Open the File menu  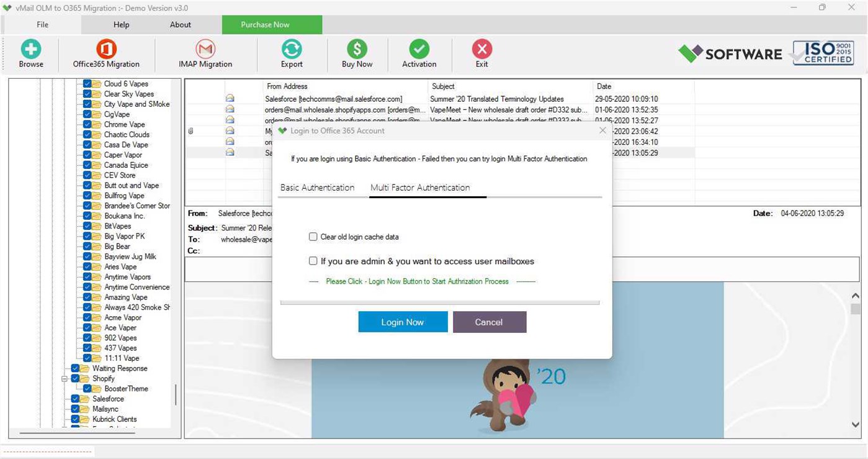(x=42, y=25)
